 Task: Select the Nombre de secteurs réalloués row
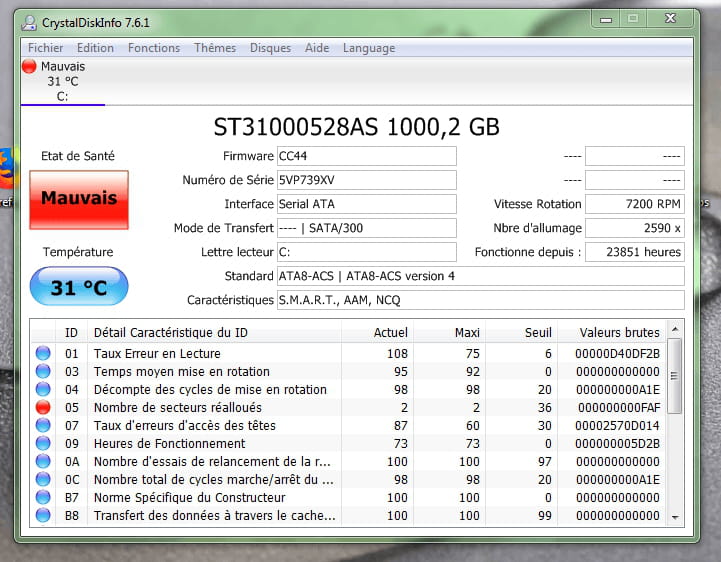[x=349, y=407]
